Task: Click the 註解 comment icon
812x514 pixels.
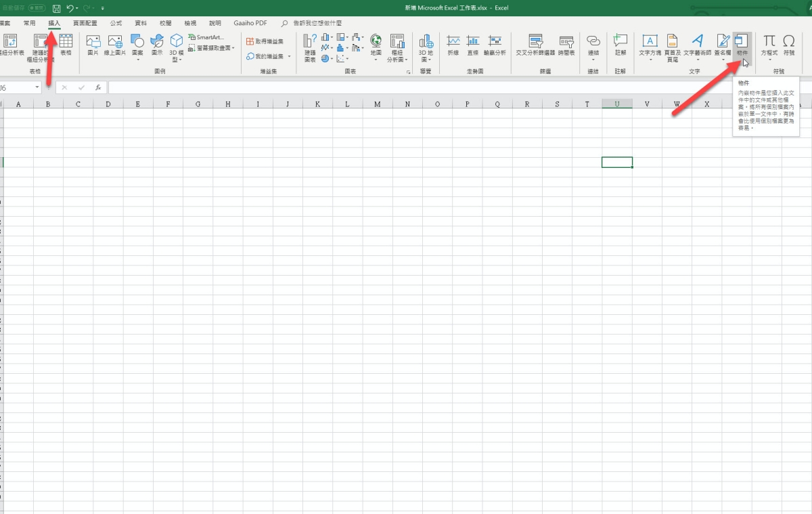Action: (x=620, y=43)
